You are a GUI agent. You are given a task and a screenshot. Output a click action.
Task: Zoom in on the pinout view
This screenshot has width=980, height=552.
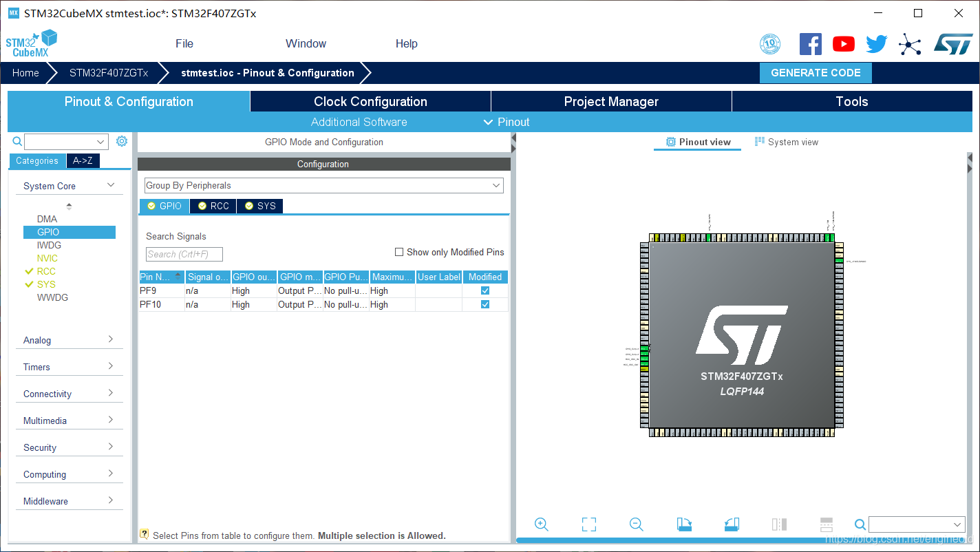(542, 524)
